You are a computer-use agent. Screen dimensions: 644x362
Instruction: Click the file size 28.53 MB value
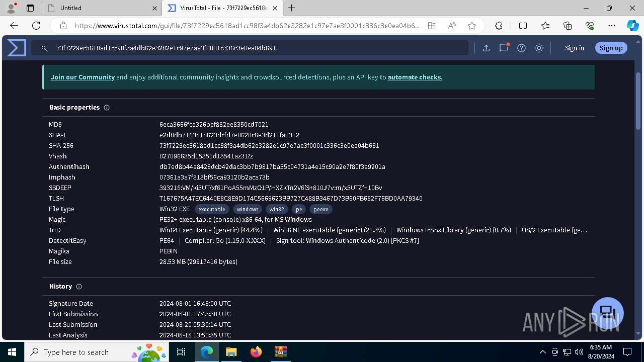(x=198, y=262)
